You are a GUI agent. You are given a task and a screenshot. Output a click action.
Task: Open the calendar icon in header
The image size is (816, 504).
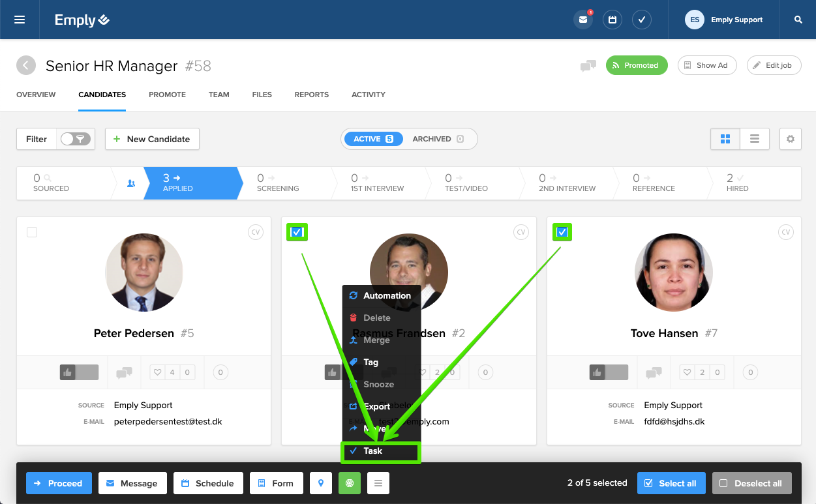[612, 20]
